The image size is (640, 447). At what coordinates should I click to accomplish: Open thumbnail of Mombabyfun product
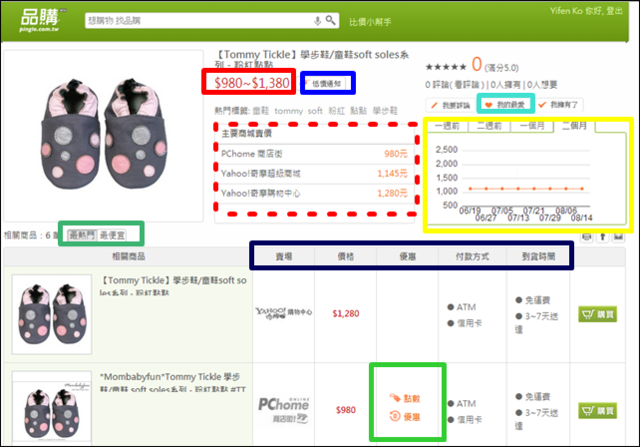(52, 407)
